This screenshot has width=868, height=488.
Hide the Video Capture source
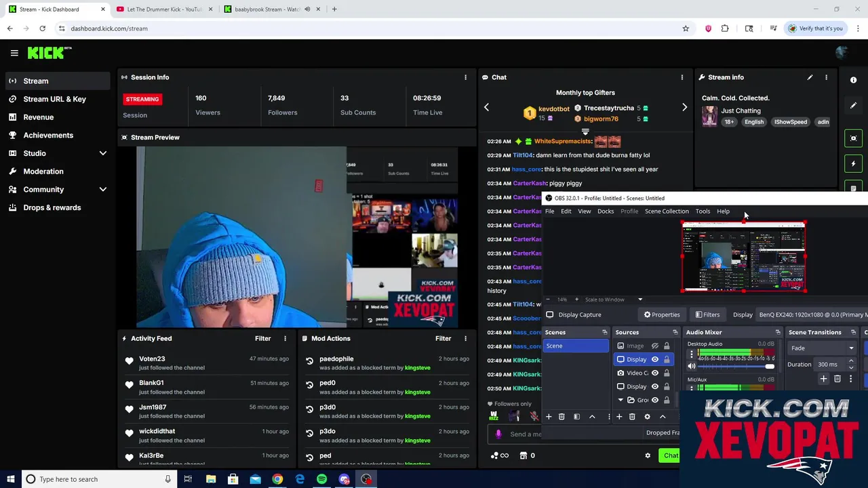point(655,373)
